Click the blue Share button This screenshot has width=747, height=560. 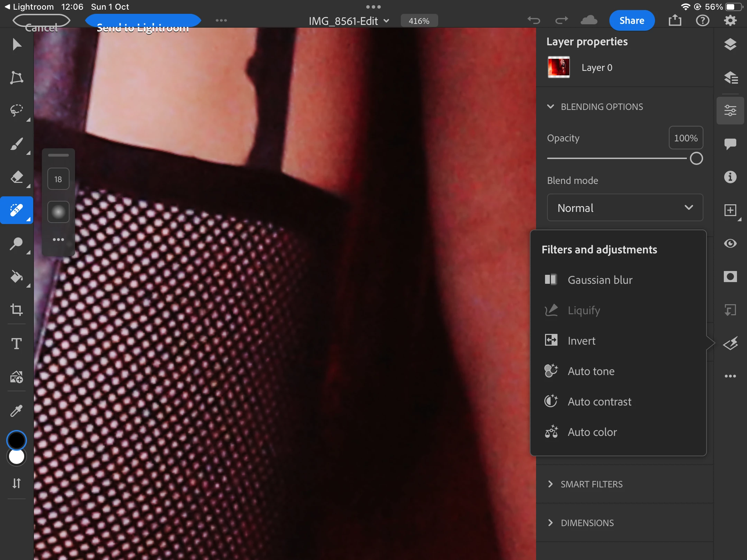pos(631,21)
